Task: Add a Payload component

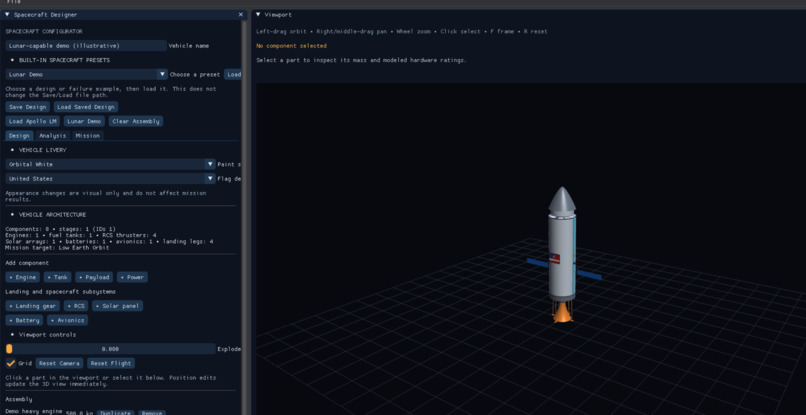Action: click(x=94, y=277)
